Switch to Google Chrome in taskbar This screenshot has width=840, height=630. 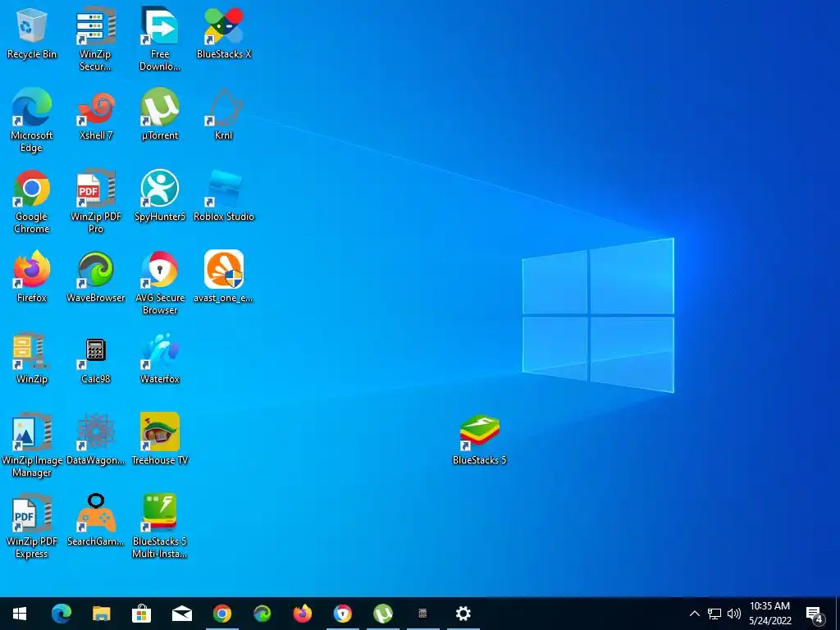[221, 614]
